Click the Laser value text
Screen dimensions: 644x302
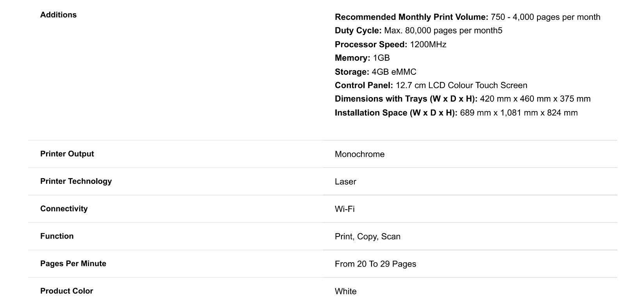click(345, 182)
